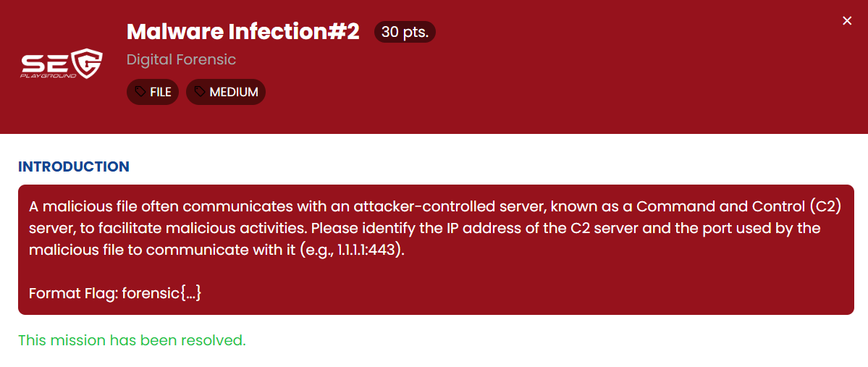
Task: Click the tag icon beside MEDIUM
Action: (x=200, y=92)
